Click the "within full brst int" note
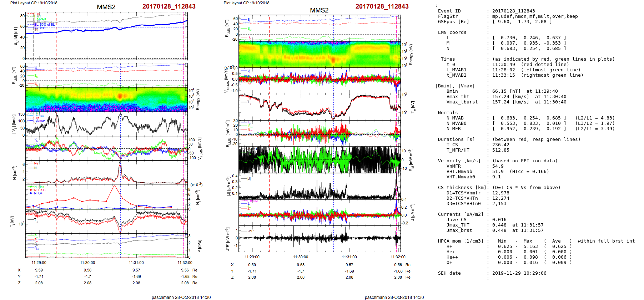 pos(606,241)
